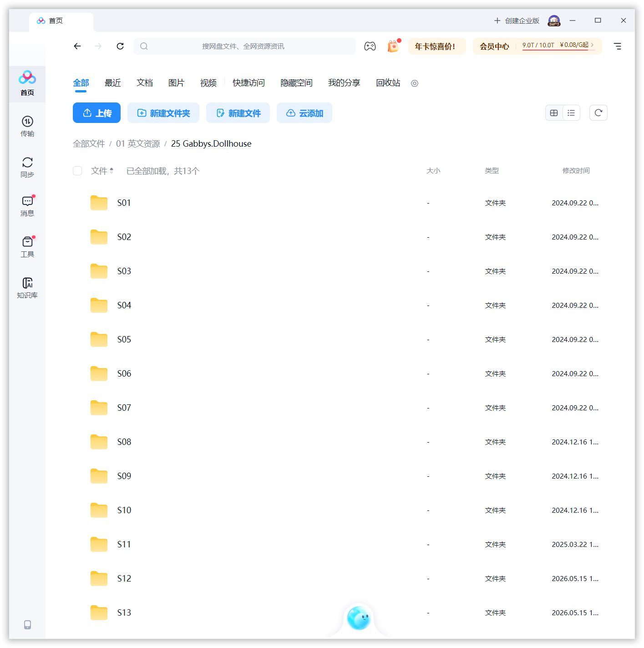Select the S10 folder name
This screenshot has width=644, height=648.
[x=124, y=510]
